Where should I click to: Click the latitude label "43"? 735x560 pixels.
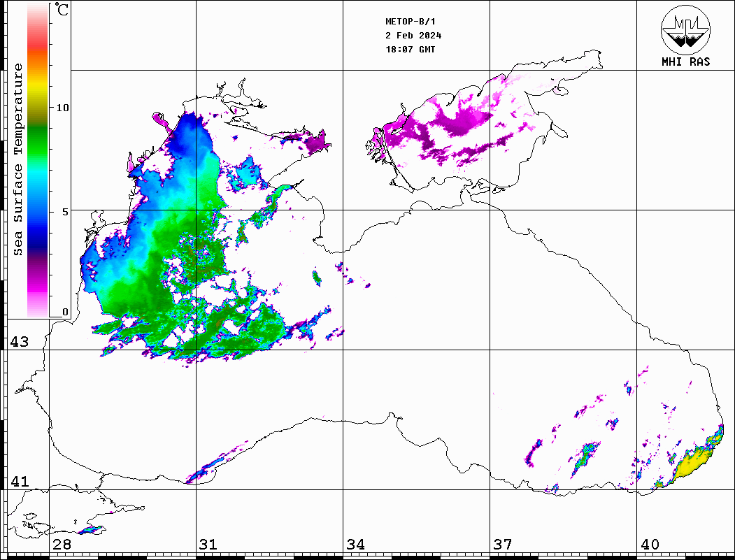[19, 342]
